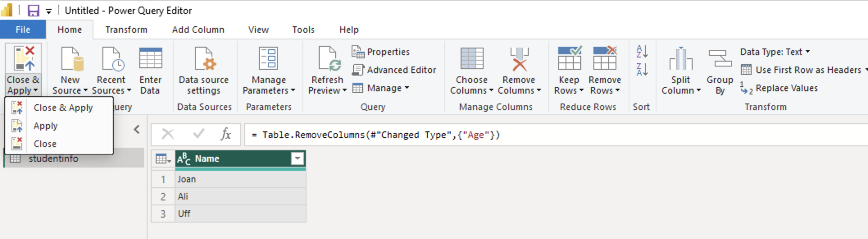This screenshot has width=868, height=239.
Task: Open the Advanced Editor
Action: pyautogui.click(x=394, y=70)
